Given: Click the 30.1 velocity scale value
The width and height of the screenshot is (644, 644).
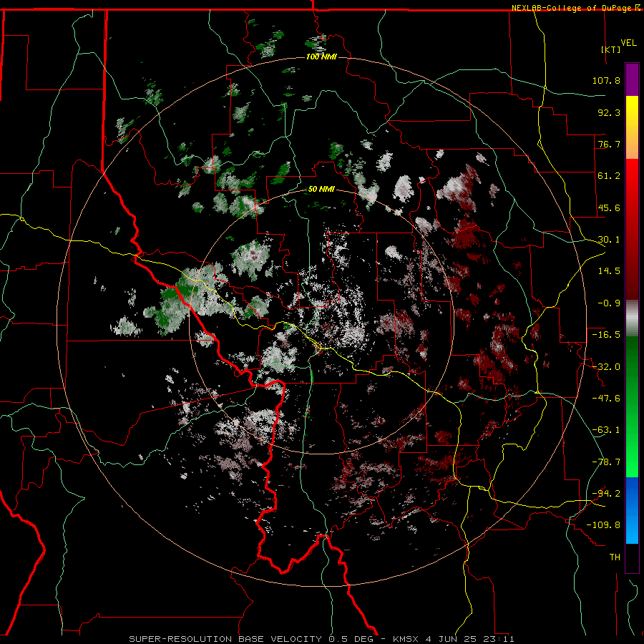Looking at the screenshot, I should point(609,240).
